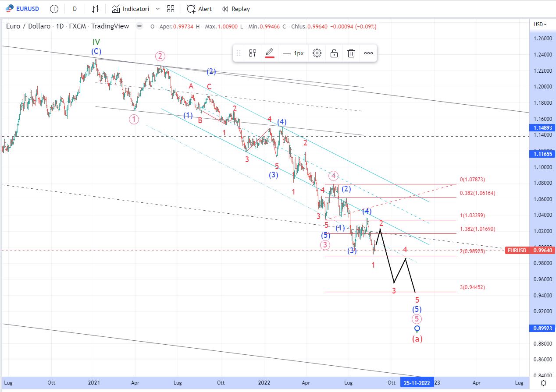Image resolution: width=556 pixels, height=392 pixels.
Task: Change the D timeframe interval
Action: (75, 9)
